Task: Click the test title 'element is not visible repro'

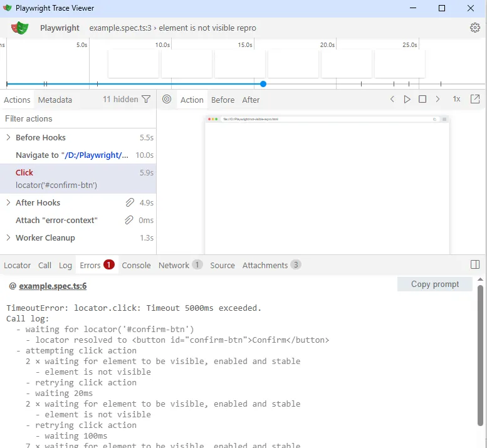Action: click(x=207, y=28)
